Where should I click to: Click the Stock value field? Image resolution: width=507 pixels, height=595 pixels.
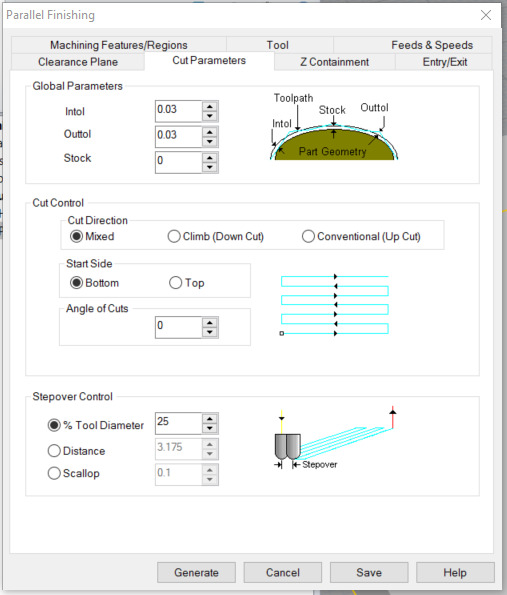coord(178,162)
